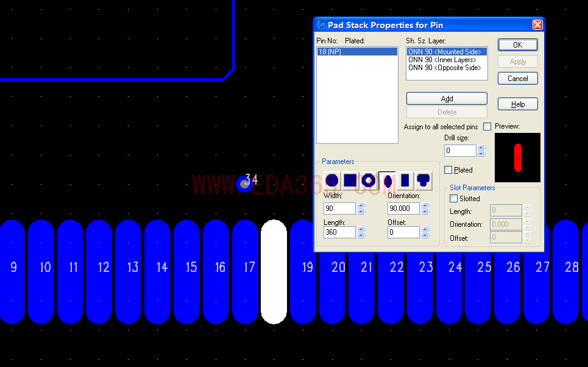Select the annular pad shape icon

[368, 180]
